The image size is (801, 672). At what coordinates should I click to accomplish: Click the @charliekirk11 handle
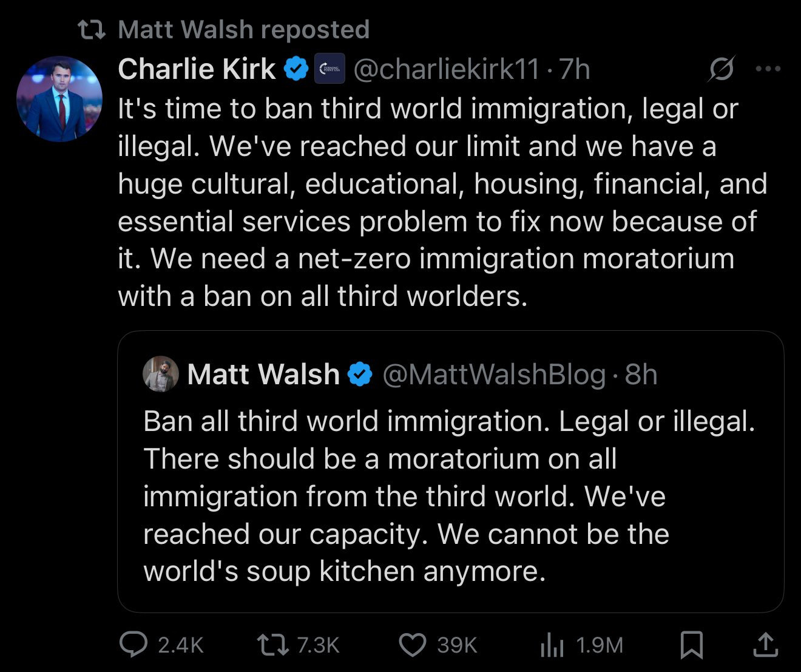445,69
